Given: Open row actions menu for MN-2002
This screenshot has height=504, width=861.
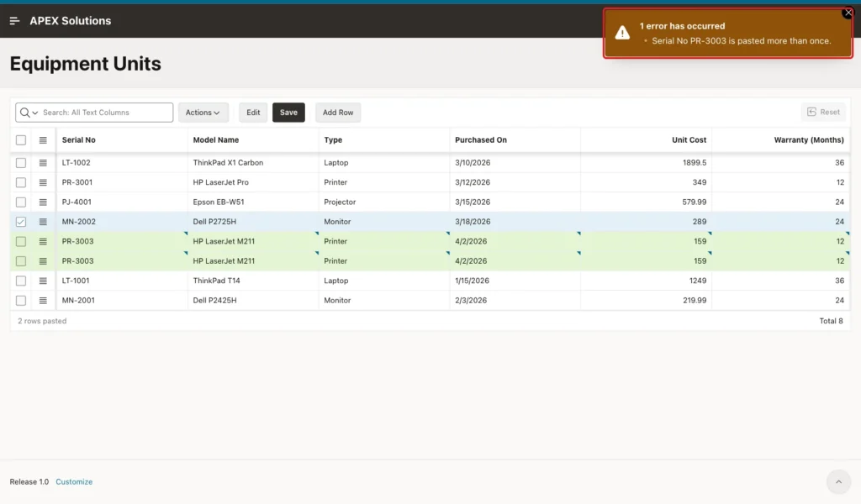Looking at the screenshot, I should point(43,222).
